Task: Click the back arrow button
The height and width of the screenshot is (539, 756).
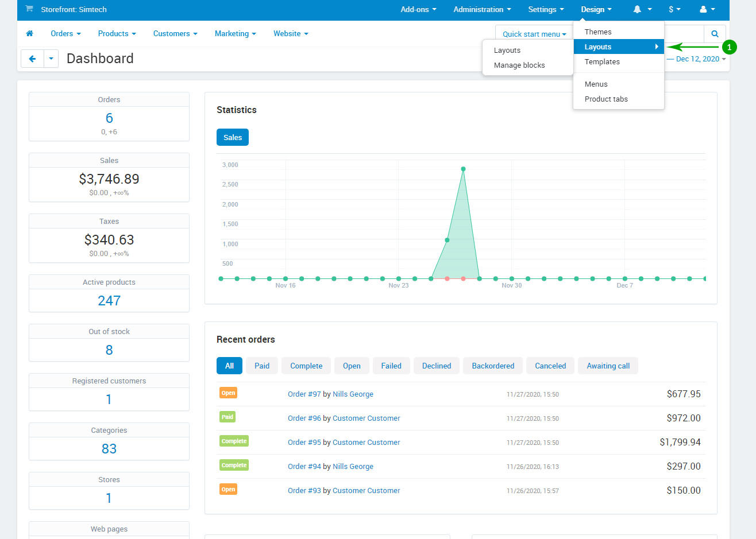Action: point(32,59)
